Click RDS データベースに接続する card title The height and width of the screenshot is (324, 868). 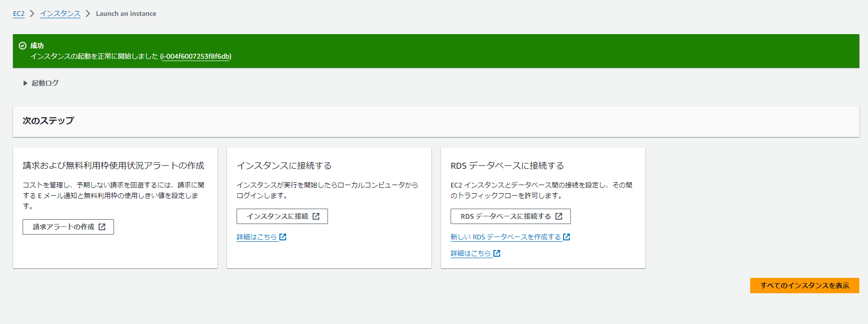[507, 165]
